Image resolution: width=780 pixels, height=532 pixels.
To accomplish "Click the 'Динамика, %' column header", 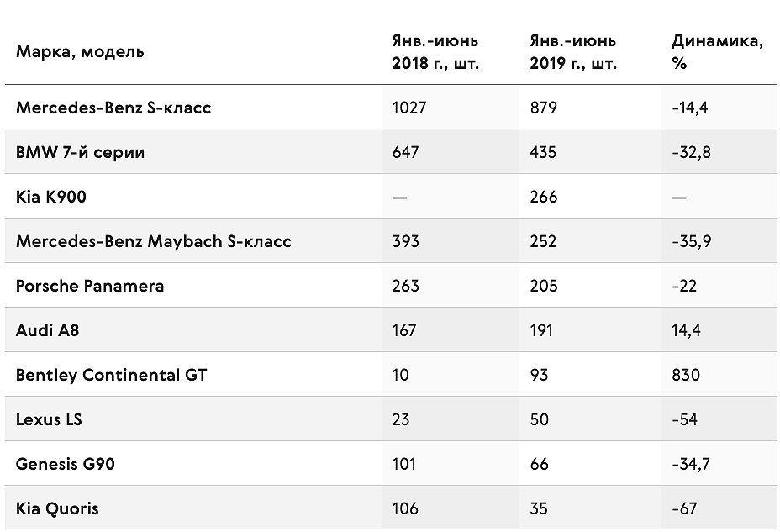I will 717,52.
